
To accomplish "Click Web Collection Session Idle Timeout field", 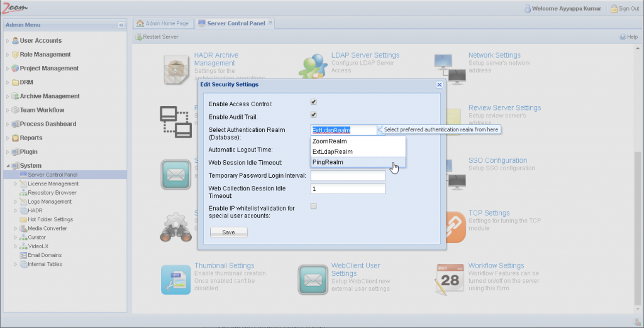I will pyautogui.click(x=348, y=189).
